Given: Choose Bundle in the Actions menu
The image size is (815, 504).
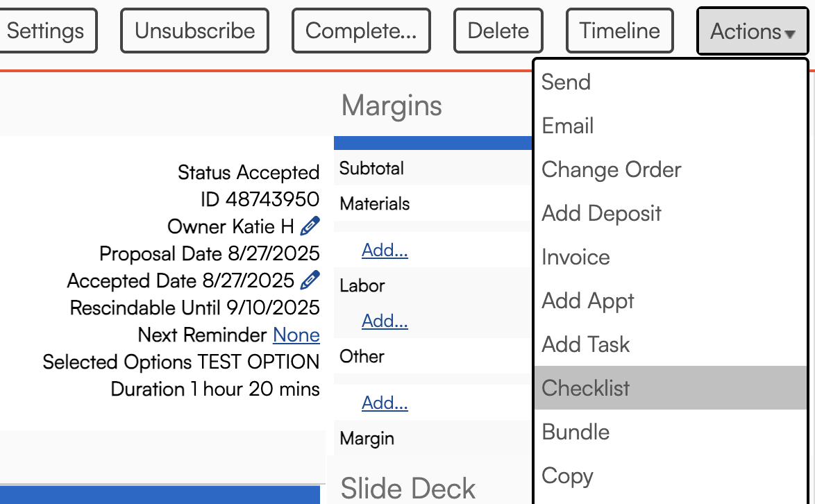Looking at the screenshot, I should click(x=575, y=432).
